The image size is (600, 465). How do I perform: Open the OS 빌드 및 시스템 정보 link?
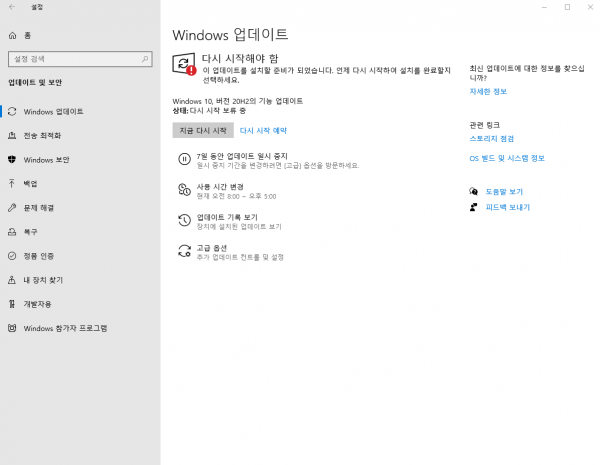[507, 158]
